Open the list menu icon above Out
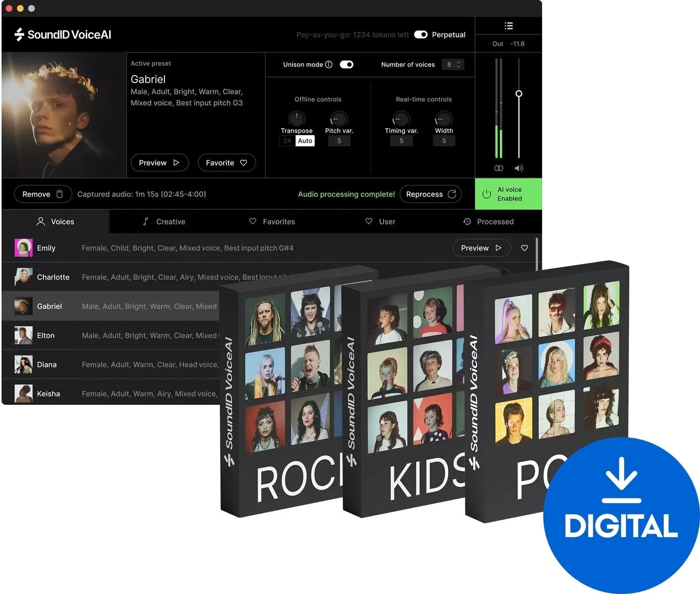700x594 pixels. click(x=508, y=26)
